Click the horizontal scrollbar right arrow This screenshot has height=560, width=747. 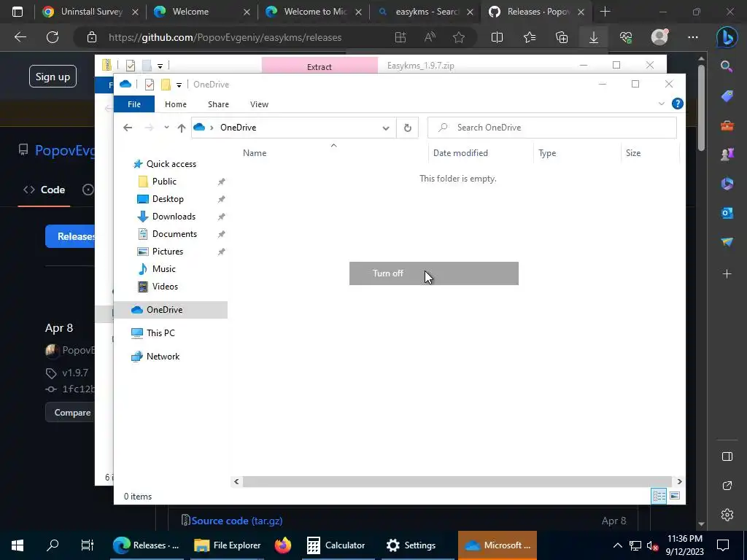point(679,481)
